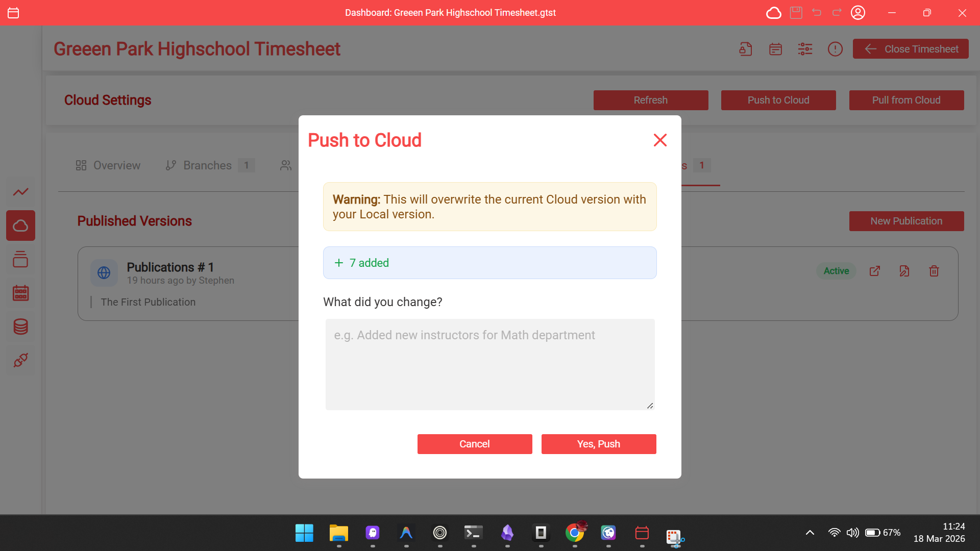Delete Publications #1 with the trash icon
The height and width of the screenshot is (551, 980).
tap(934, 271)
